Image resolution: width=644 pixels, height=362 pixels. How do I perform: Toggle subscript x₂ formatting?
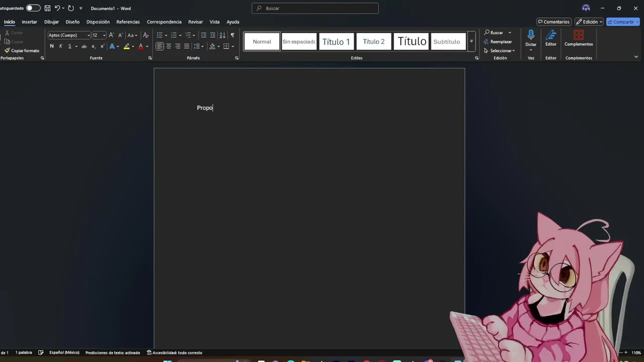(x=93, y=46)
